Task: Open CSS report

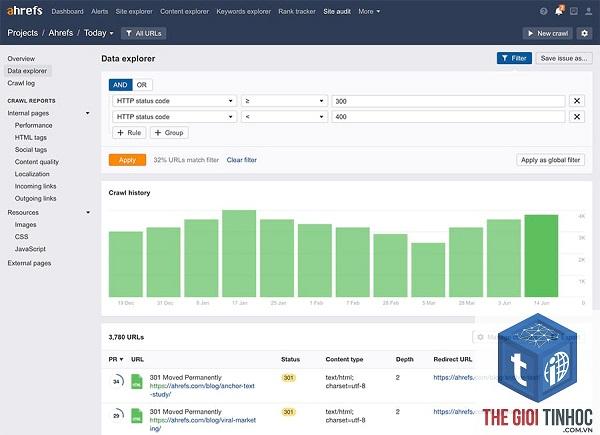Action: pos(21,237)
